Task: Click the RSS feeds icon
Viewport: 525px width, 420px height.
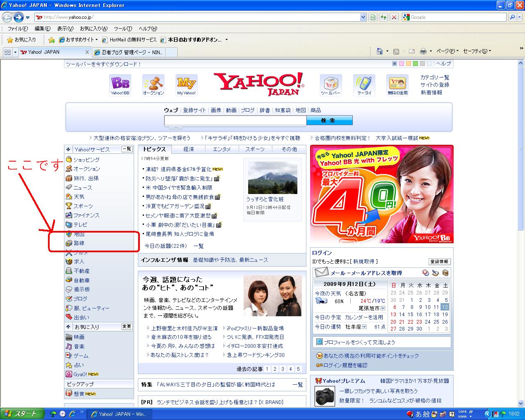Action: (x=396, y=51)
